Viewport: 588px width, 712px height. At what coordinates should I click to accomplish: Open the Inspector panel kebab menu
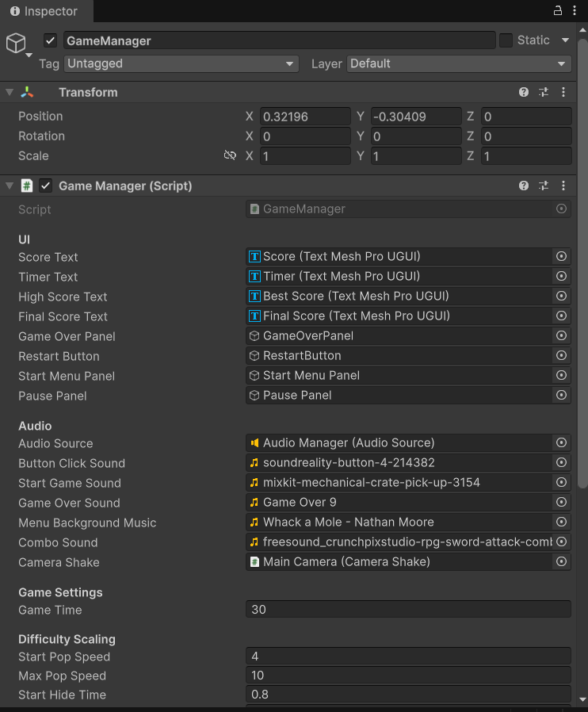pos(576,10)
